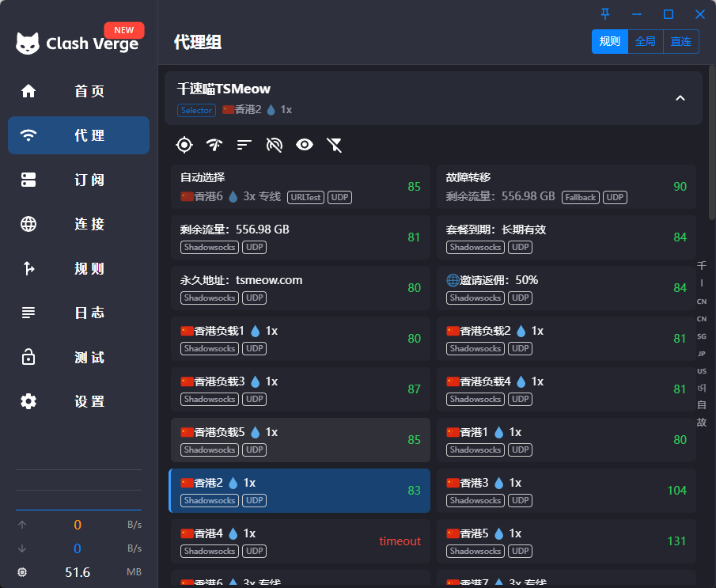The height and width of the screenshot is (588, 716).
Task: Open the 规则 sidebar menu
Action: pos(78,268)
